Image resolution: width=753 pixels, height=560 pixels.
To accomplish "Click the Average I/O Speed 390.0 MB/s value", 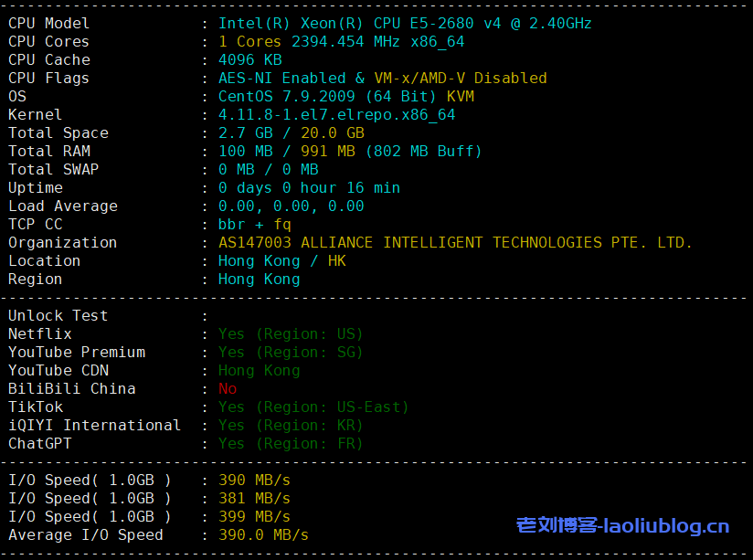I will click(263, 534).
